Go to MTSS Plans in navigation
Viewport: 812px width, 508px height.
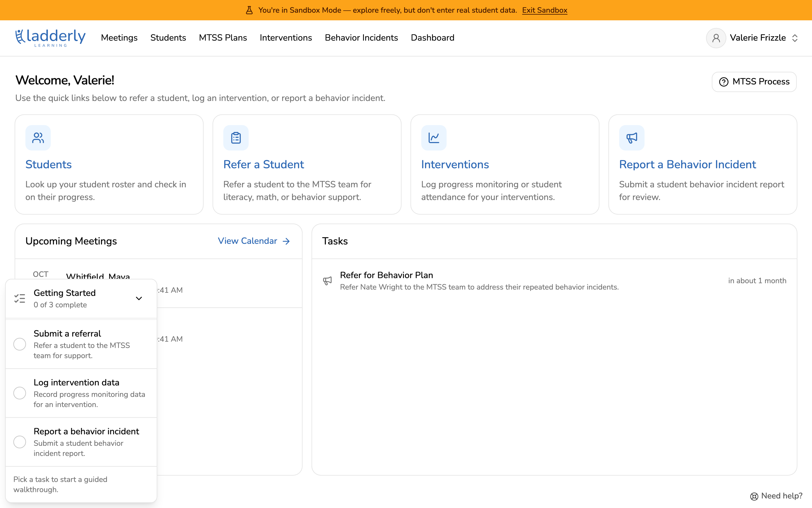tap(223, 38)
